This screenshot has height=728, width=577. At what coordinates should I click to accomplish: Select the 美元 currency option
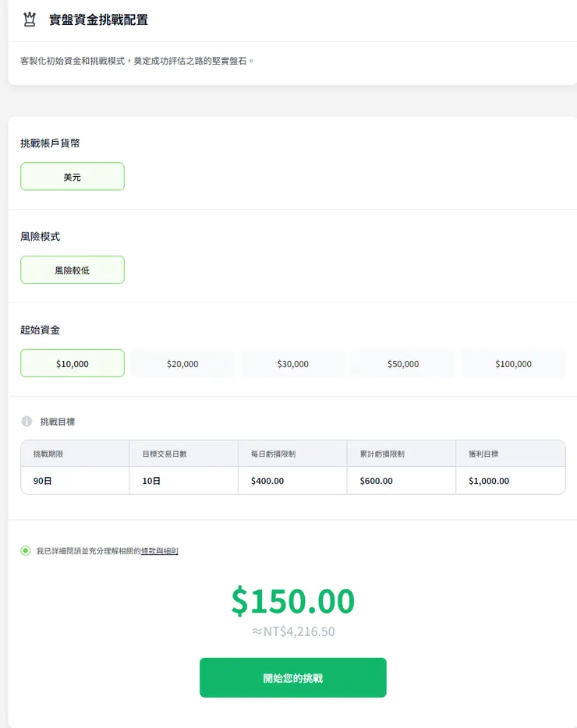[x=72, y=176]
